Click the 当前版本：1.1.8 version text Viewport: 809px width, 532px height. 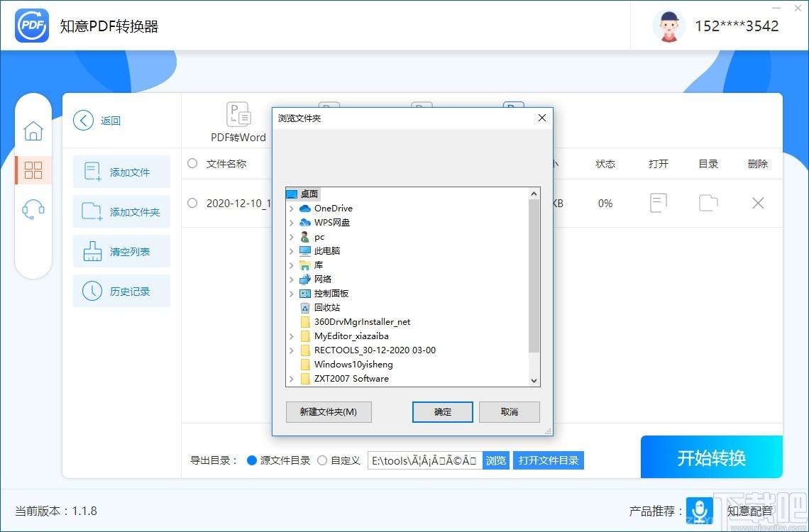(56, 511)
